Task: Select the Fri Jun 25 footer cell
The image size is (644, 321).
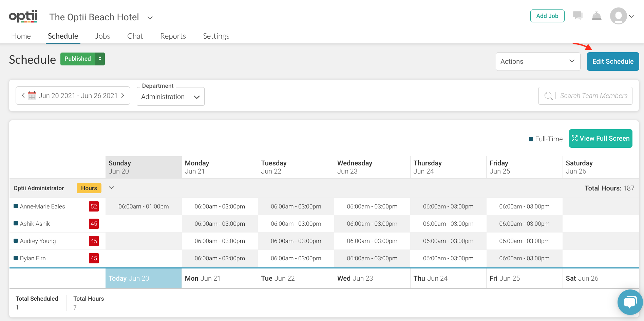Action: (x=525, y=278)
